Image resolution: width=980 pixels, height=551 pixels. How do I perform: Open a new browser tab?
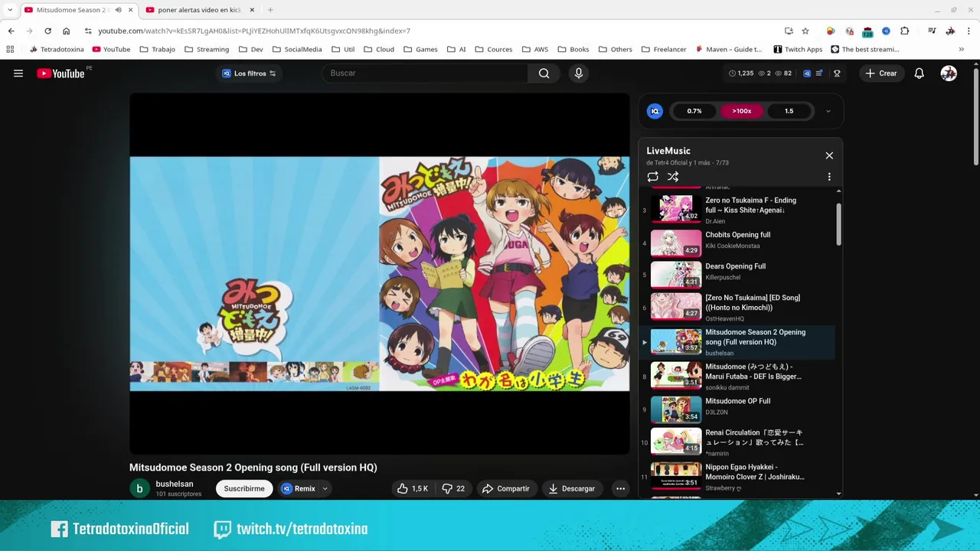(270, 10)
